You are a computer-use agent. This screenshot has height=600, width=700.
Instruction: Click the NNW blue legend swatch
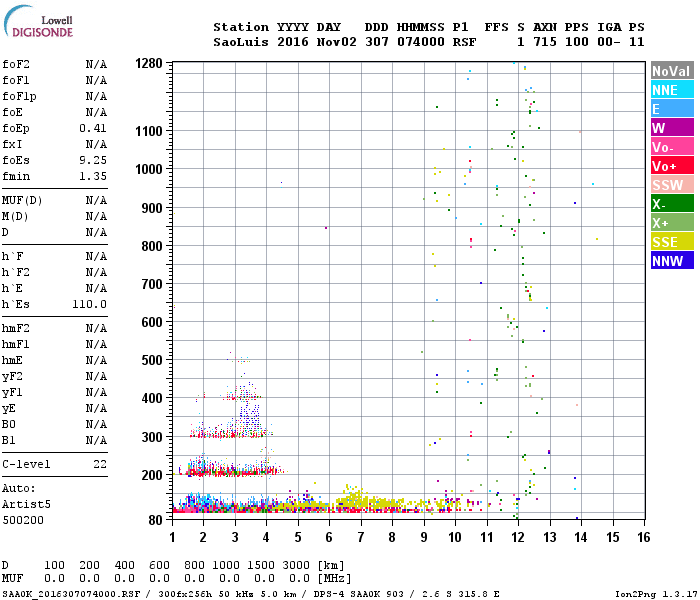coord(672,261)
